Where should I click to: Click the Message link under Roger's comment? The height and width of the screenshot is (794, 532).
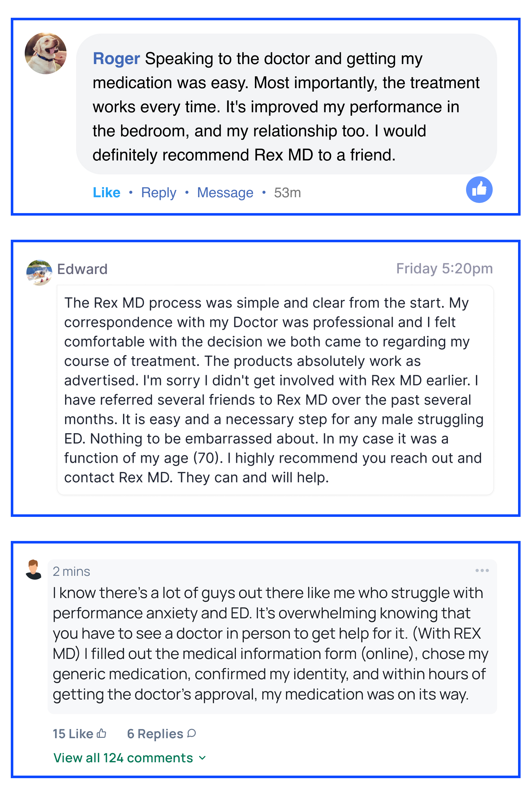click(225, 192)
